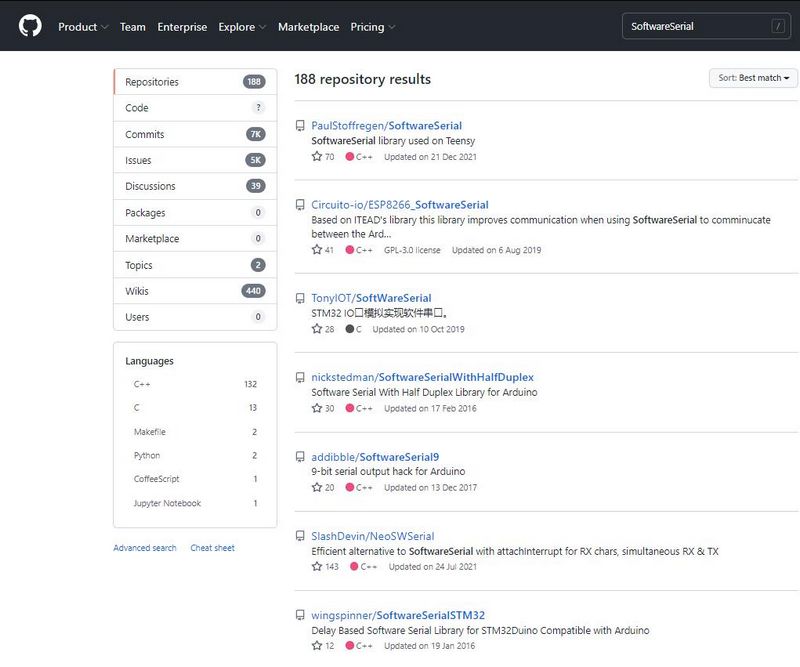The height and width of the screenshot is (667, 800).
Task: Click the repo icon beside PaulStoffregen/SoftwareSerial
Action: 300,126
